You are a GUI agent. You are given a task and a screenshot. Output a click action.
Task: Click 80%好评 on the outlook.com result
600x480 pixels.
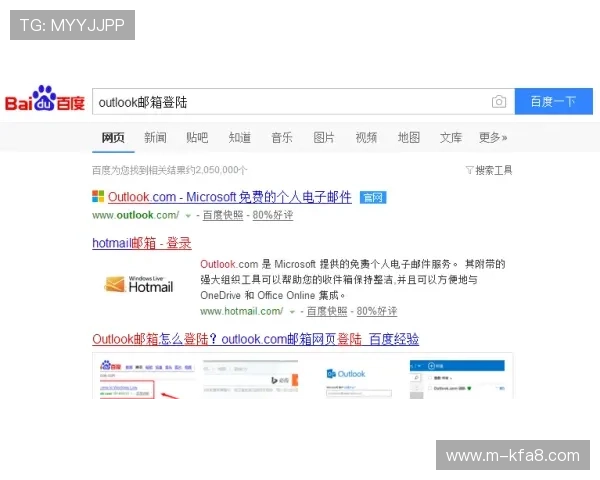[x=272, y=215]
